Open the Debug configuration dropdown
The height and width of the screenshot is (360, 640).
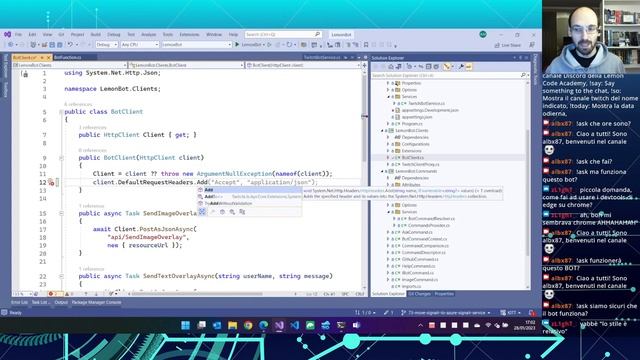coord(107,44)
